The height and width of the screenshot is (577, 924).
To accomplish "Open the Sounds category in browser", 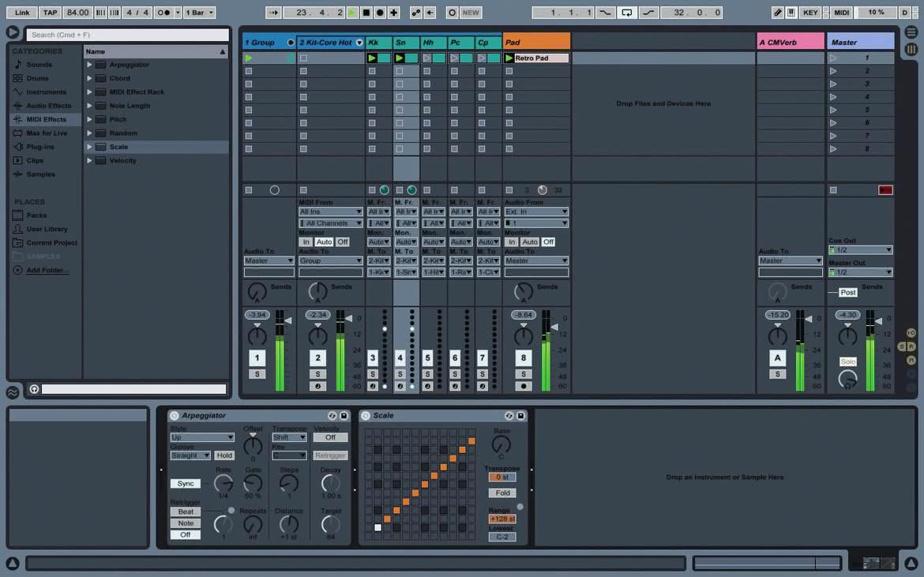I will coord(39,65).
